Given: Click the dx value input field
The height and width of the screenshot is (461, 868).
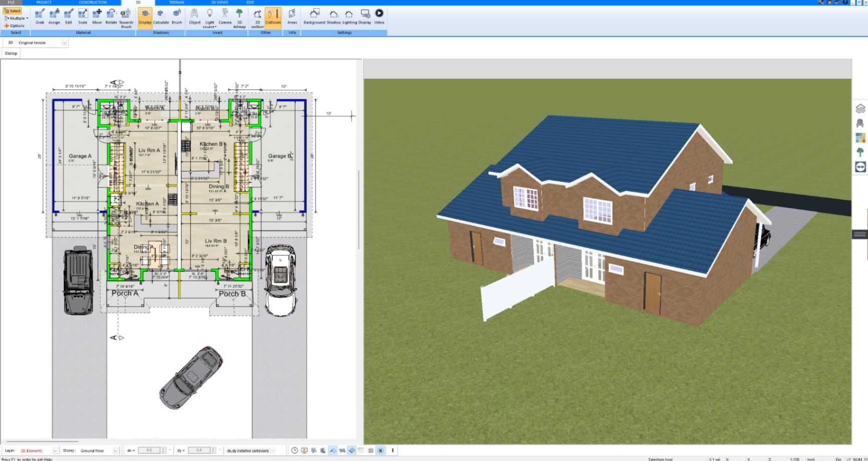Looking at the screenshot, I should pyautogui.click(x=149, y=450).
